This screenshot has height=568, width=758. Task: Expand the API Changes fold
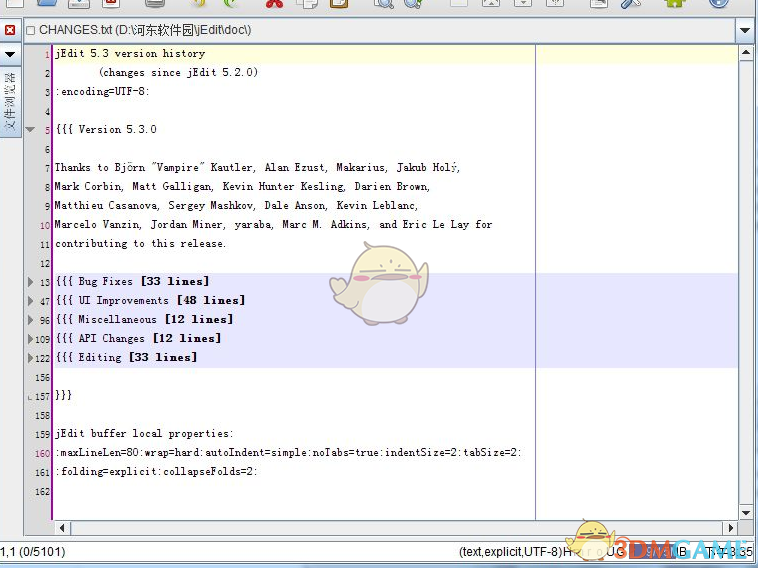coord(30,339)
